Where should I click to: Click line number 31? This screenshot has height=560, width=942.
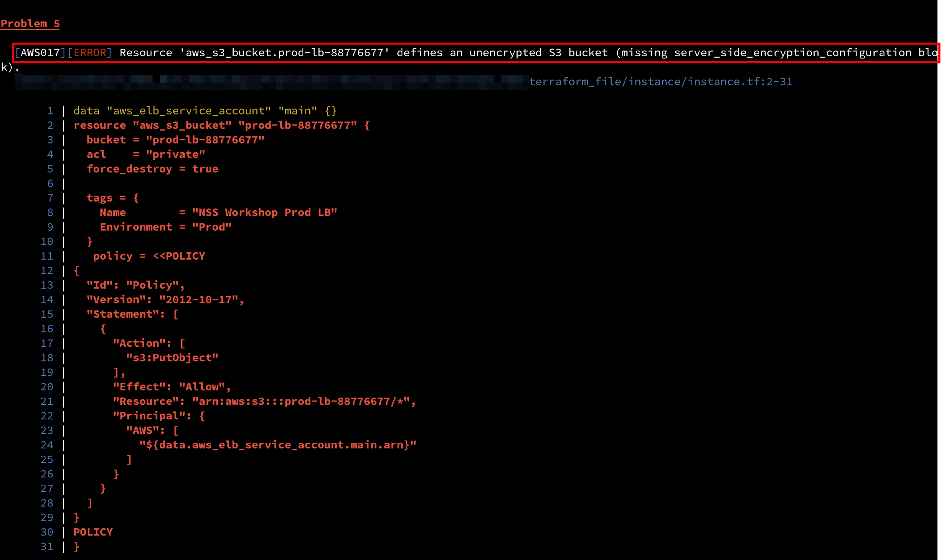(x=47, y=546)
